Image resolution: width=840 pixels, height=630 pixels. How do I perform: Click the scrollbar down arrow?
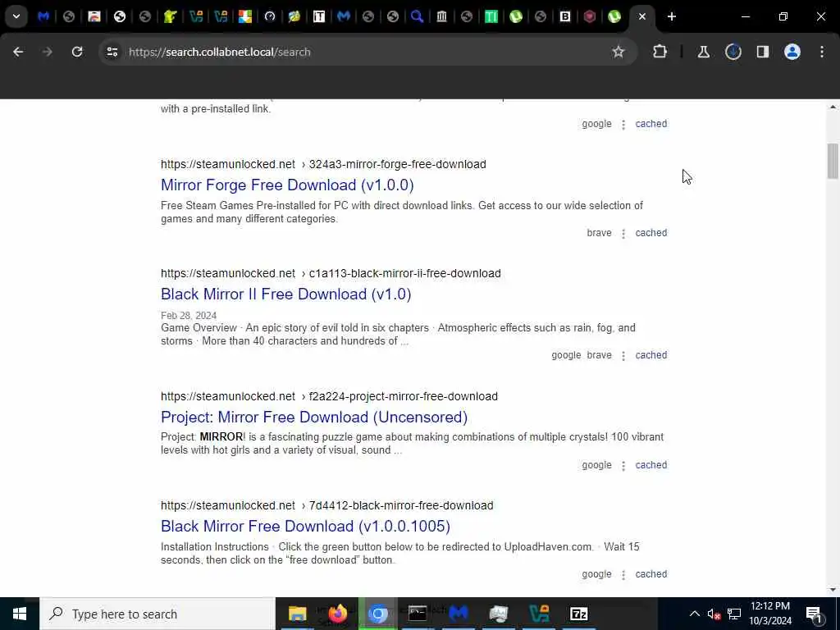833,590
